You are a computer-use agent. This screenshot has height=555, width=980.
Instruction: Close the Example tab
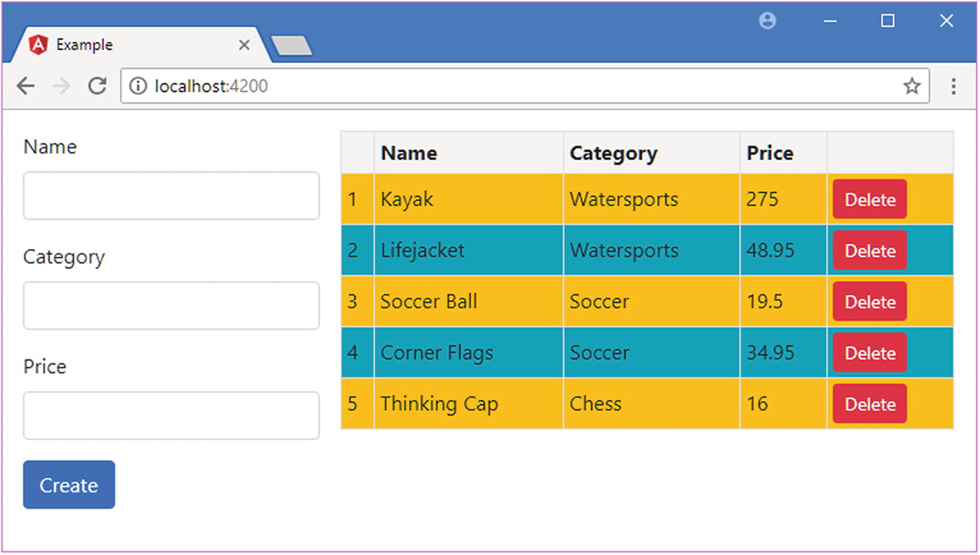coord(244,45)
